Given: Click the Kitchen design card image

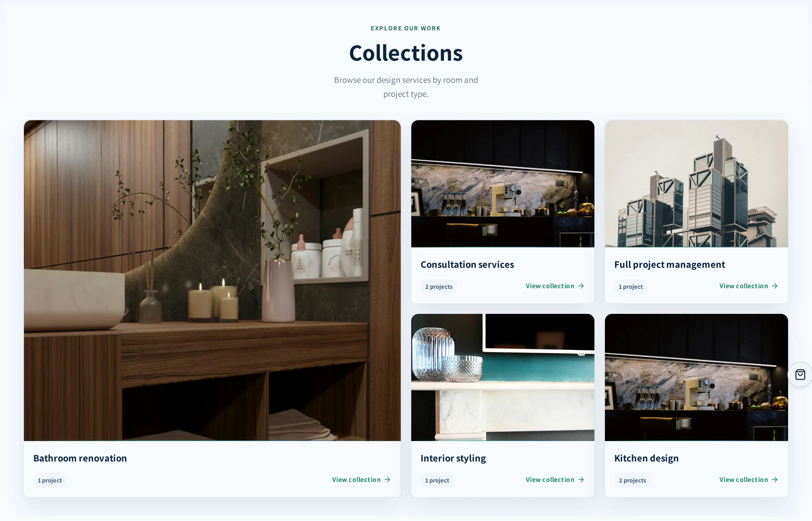Looking at the screenshot, I should tap(696, 377).
